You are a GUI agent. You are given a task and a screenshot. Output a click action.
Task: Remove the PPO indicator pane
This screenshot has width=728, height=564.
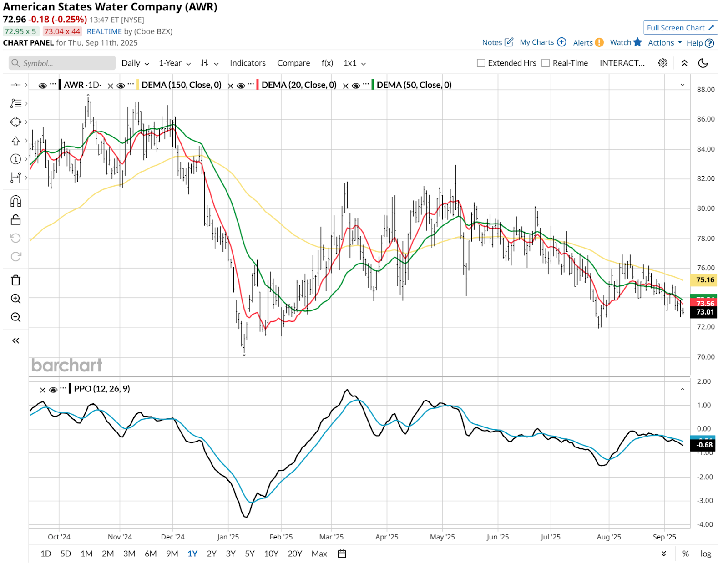point(42,390)
